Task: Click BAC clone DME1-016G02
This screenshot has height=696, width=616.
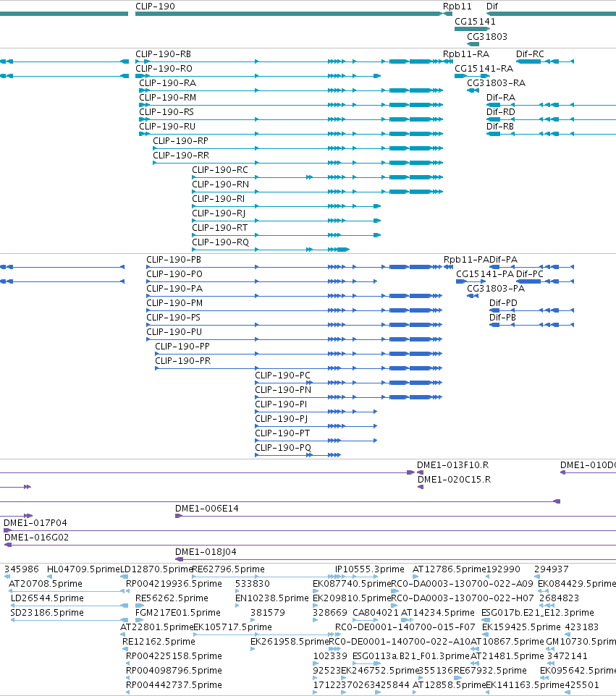Action: tap(36, 537)
